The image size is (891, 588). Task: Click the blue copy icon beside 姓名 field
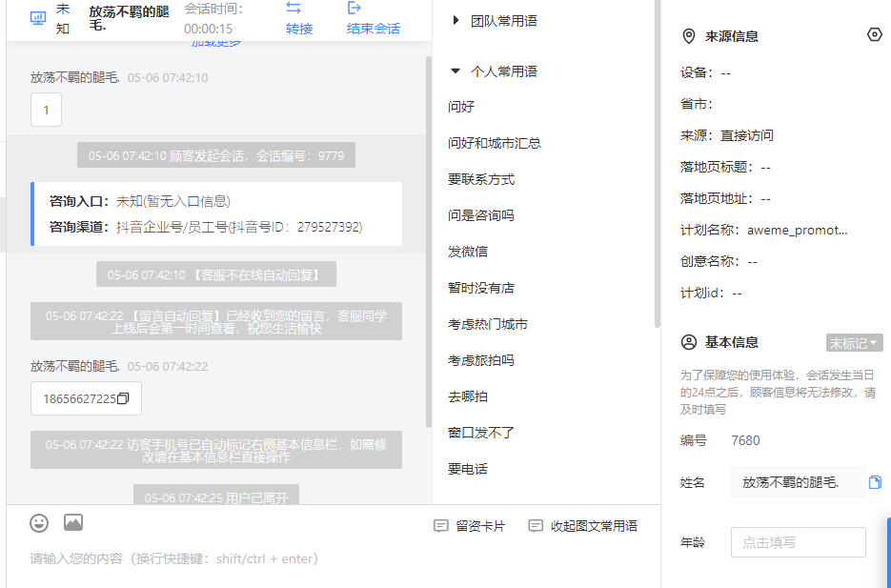875,482
